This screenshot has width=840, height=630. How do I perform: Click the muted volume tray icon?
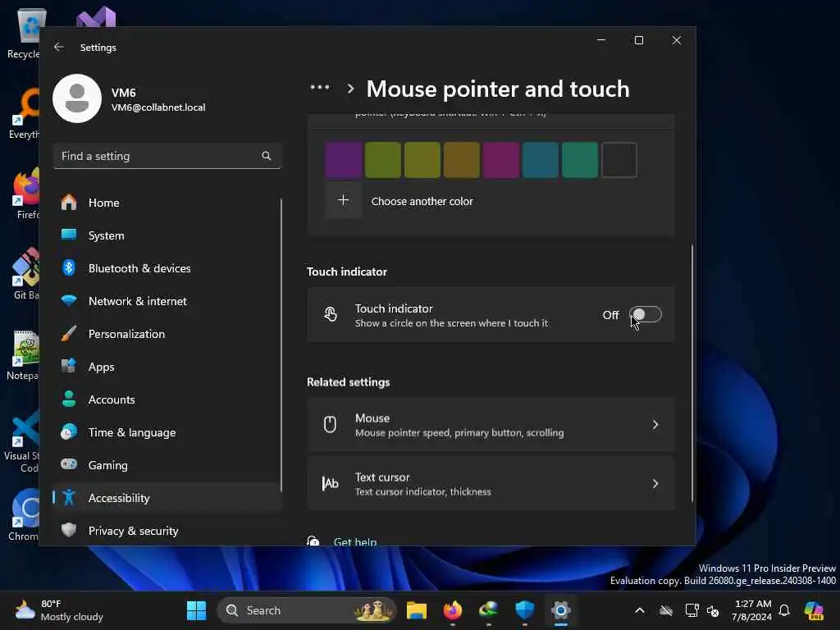(x=713, y=610)
